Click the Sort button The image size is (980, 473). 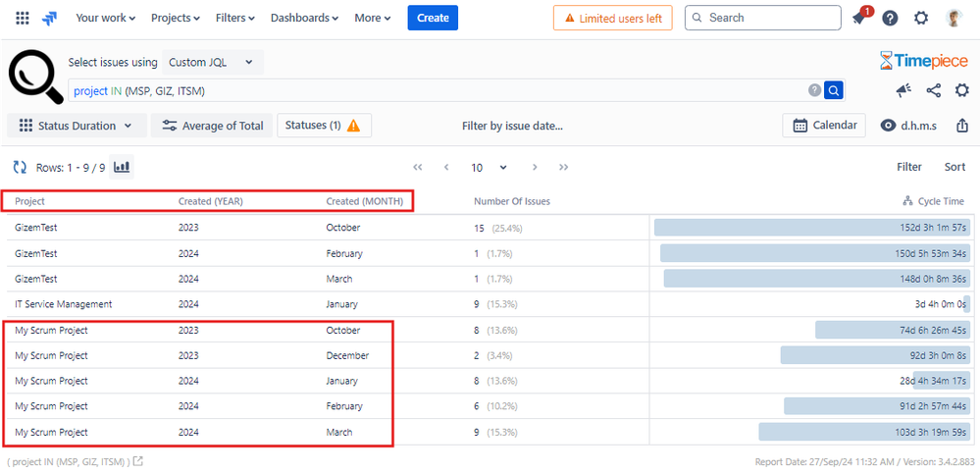click(954, 167)
